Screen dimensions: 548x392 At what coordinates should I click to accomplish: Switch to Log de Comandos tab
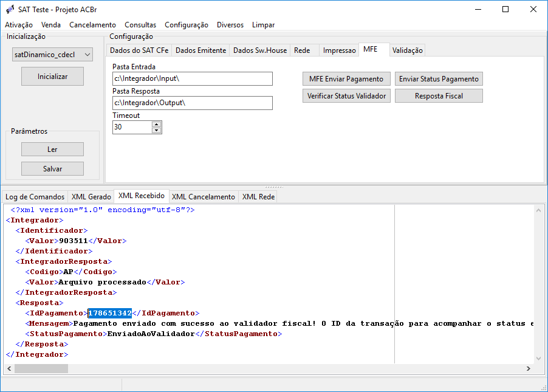click(x=35, y=197)
